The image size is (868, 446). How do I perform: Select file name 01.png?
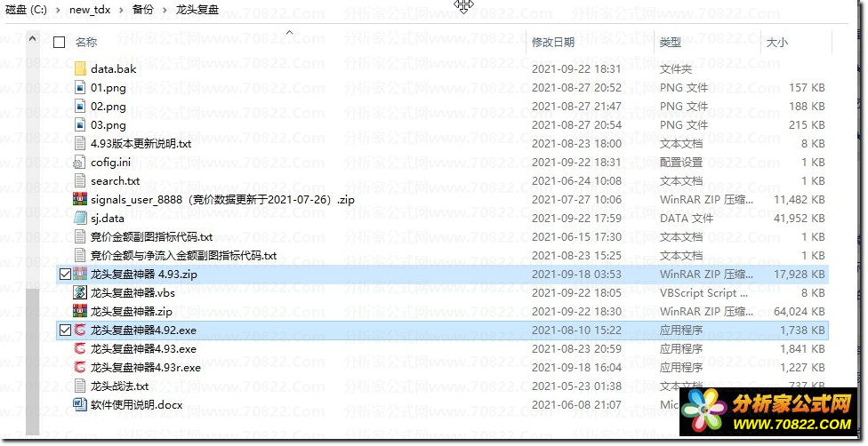(x=108, y=87)
